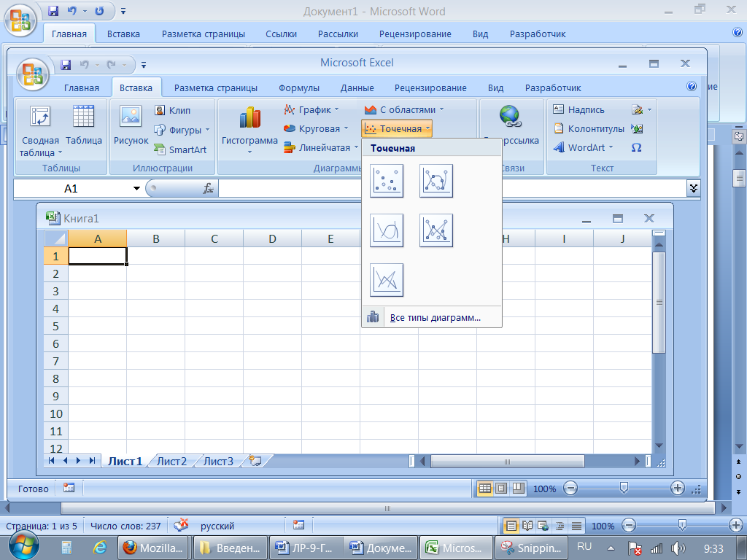The width and height of the screenshot is (747, 560).
Task: Switch Excel to Page Layout view
Action: pos(501,488)
